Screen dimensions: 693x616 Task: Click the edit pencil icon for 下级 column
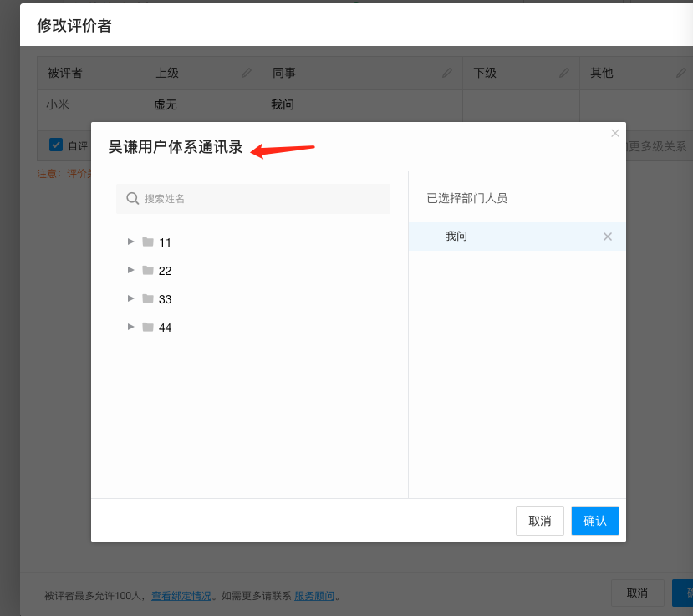[564, 74]
